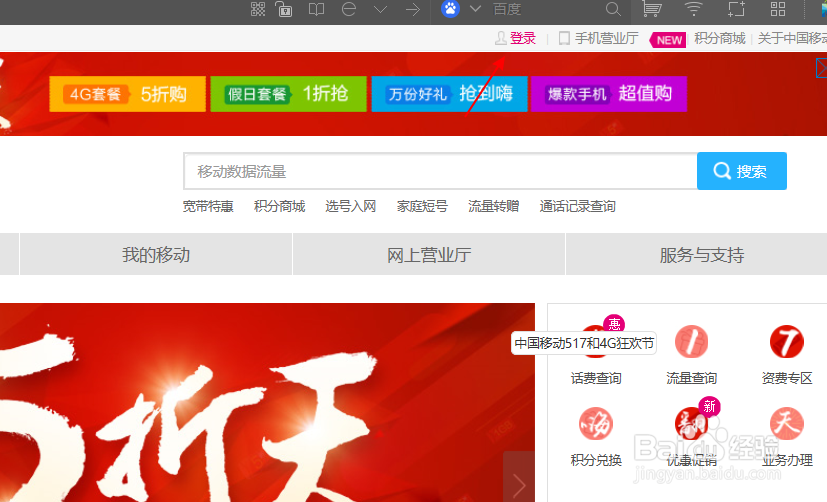Viewport: 827px width, 502px height.
Task: Click the 选号入网 quick link
Action: (351, 206)
